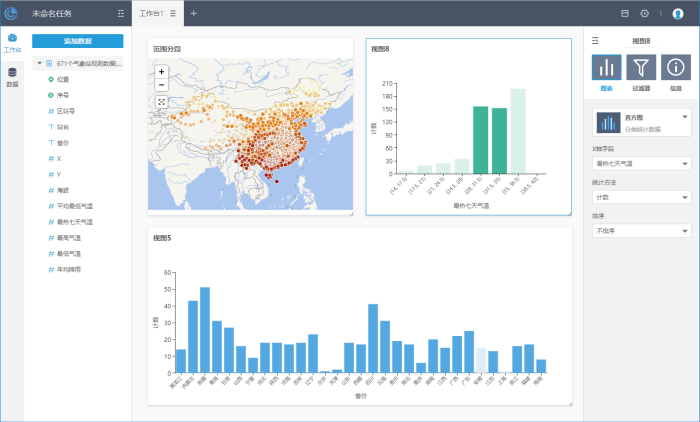Open the 数据 database sidebar icon
Screen dimensions: 700x422
pyautogui.click(x=12, y=76)
